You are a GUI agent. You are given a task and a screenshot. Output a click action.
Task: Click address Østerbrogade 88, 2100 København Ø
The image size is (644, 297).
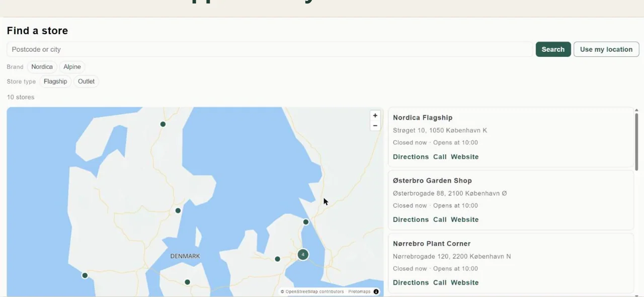450,193
